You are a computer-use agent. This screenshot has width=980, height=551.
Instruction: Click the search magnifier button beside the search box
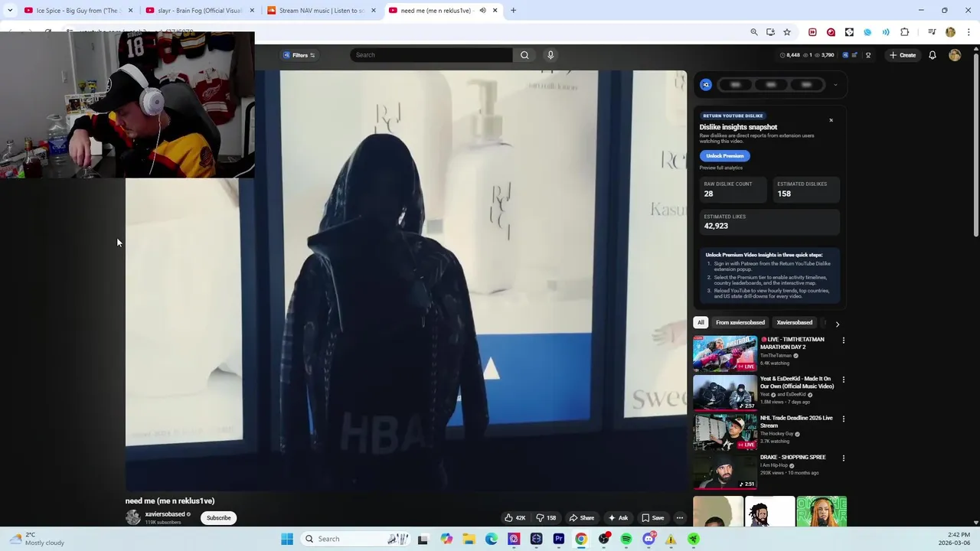524,55
